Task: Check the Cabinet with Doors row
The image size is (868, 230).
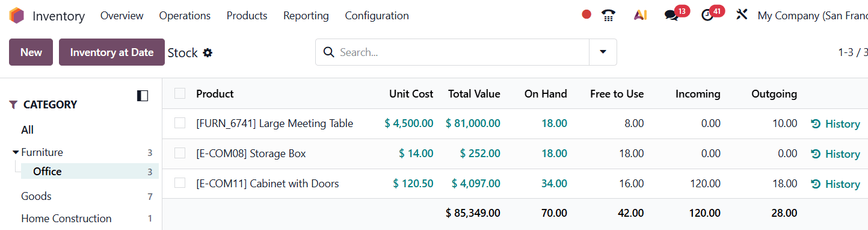Action: (x=180, y=182)
